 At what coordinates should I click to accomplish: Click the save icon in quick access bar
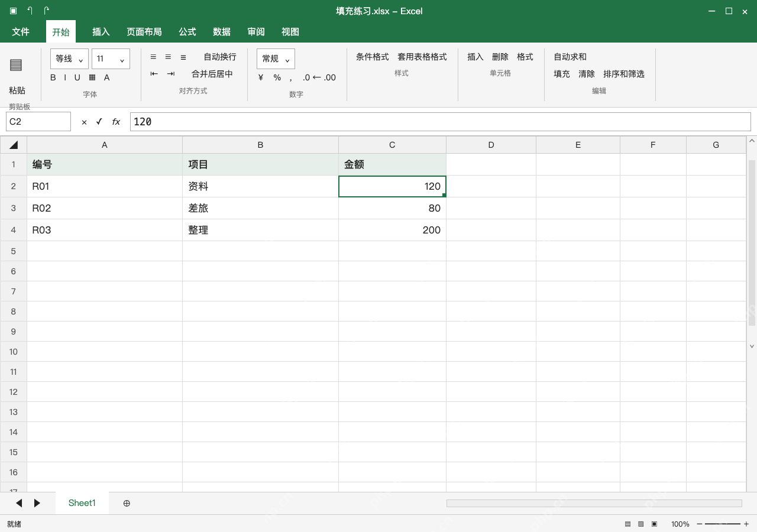(x=13, y=11)
